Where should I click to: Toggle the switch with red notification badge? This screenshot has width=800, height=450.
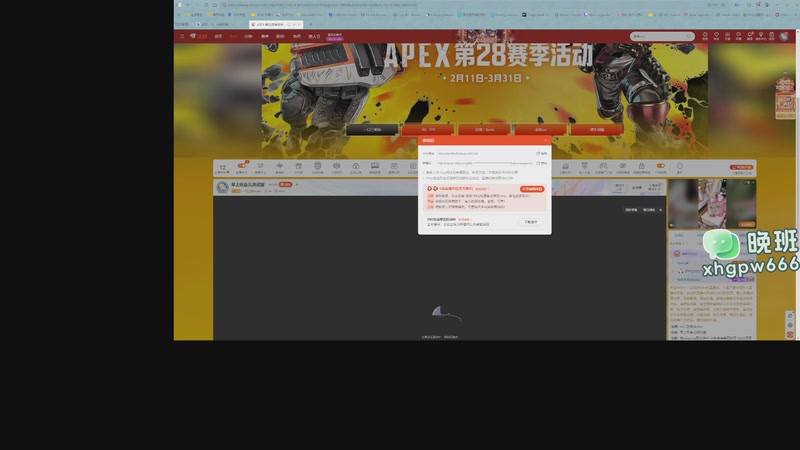click(x=241, y=167)
